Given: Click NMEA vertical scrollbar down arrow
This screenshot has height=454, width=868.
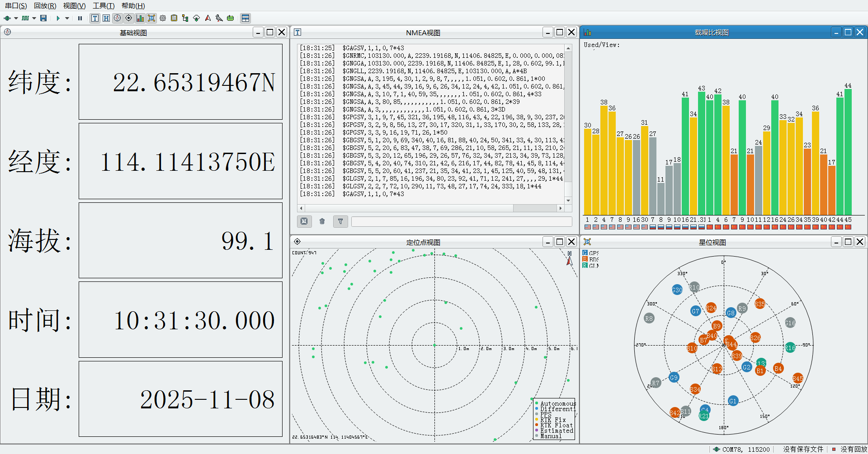Looking at the screenshot, I should (568, 200).
